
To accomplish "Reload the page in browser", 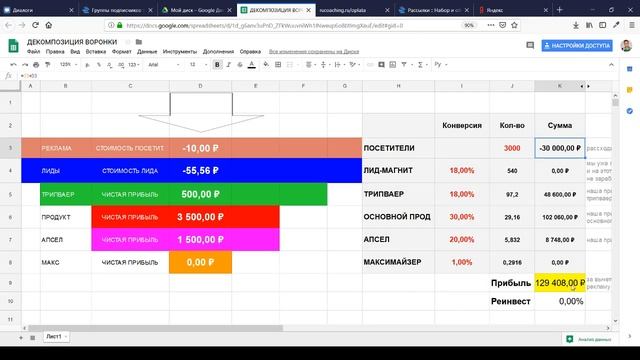I will 35,25.
